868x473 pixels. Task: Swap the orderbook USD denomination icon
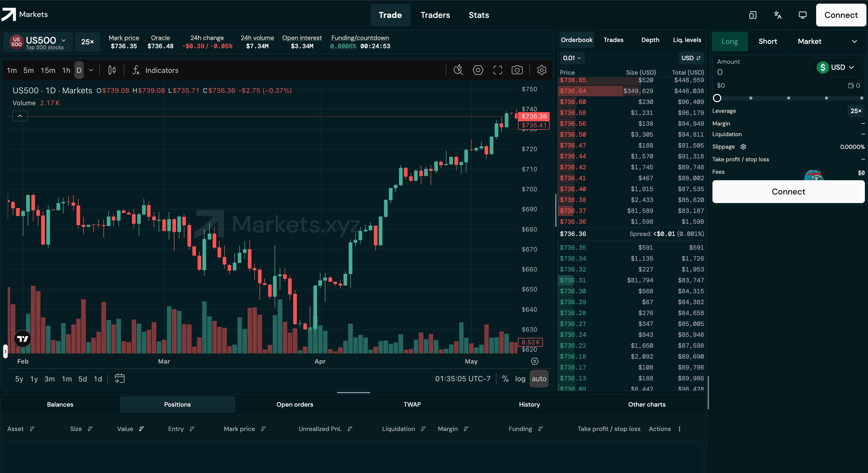point(698,58)
